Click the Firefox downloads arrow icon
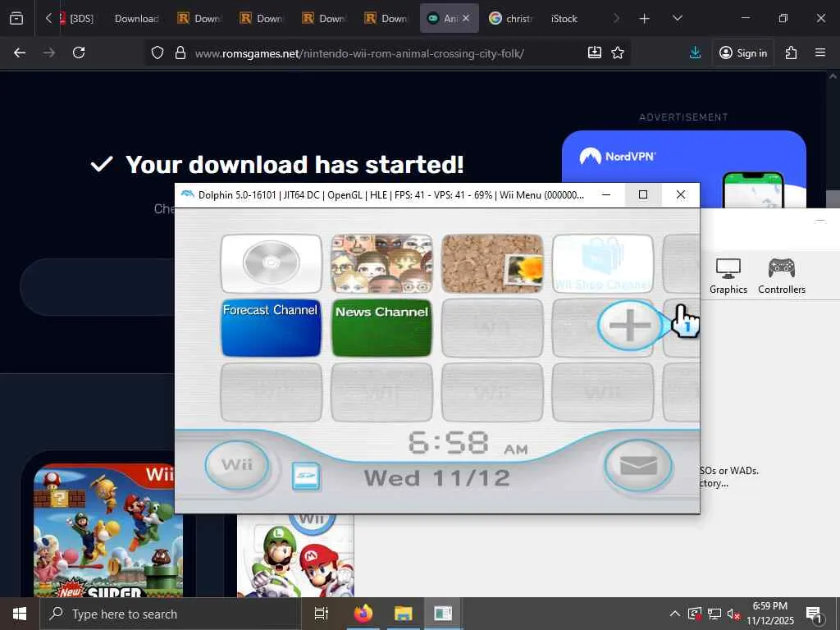This screenshot has width=840, height=630. click(695, 52)
